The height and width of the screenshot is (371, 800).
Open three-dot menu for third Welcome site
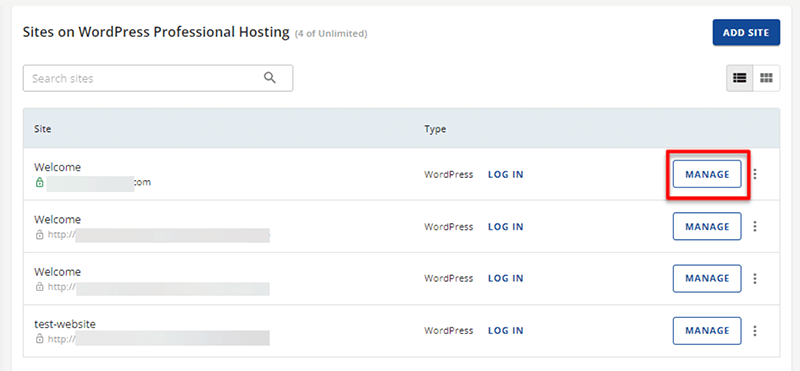pyautogui.click(x=755, y=279)
